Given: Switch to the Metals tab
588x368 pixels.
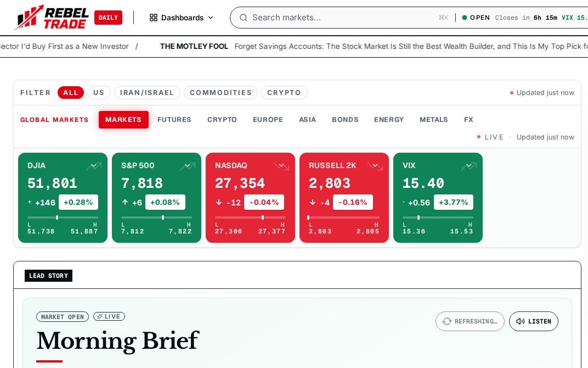Looking at the screenshot, I should click(433, 120).
